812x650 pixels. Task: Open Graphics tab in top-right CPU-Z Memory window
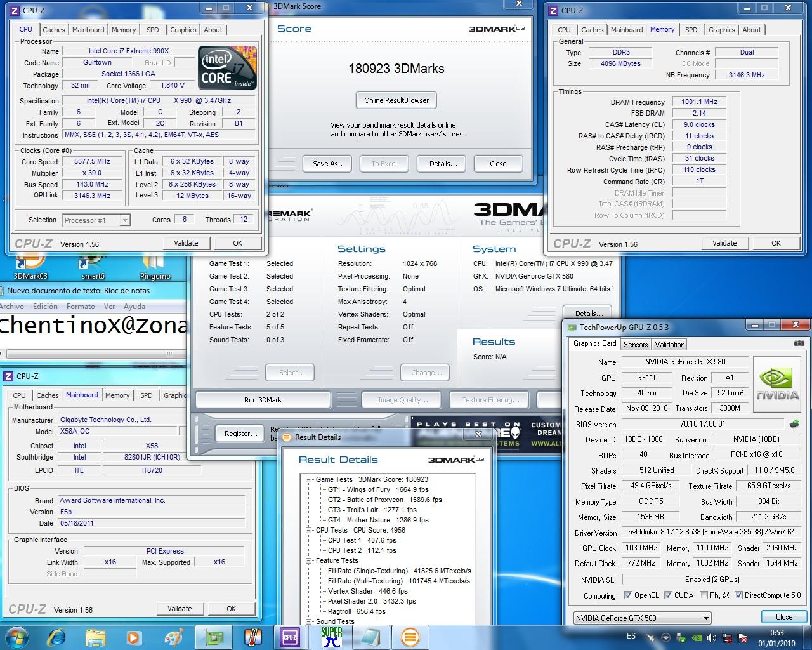pos(721,30)
